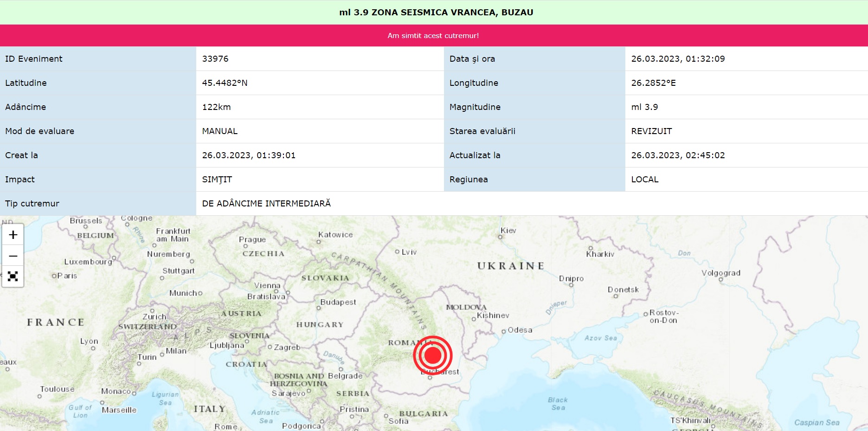Click the Black Sea label on map
Viewport: 868px width, 431px height.
558,404
